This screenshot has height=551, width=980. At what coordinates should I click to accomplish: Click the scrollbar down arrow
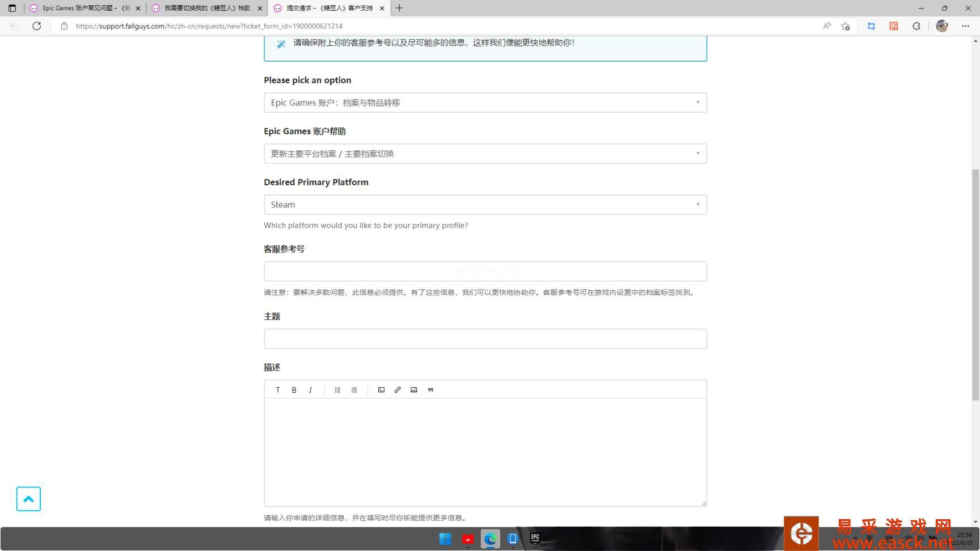tap(975, 522)
